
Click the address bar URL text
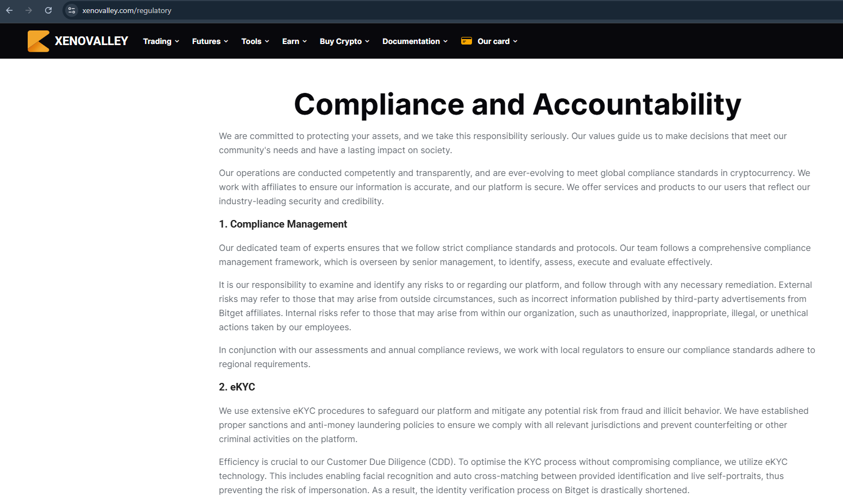pyautogui.click(x=127, y=10)
